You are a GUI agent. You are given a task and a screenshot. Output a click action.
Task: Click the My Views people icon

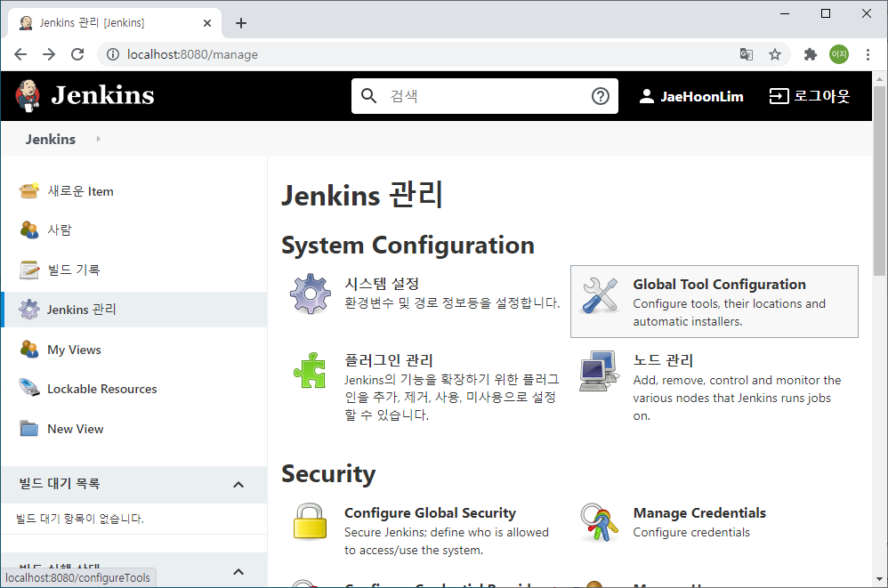coord(28,350)
